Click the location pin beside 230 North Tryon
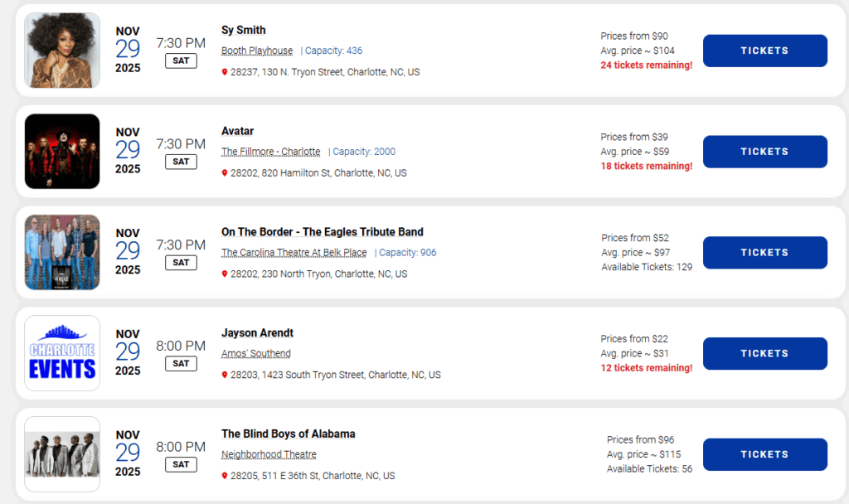This screenshot has height=504, width=849. coord(225,274)
